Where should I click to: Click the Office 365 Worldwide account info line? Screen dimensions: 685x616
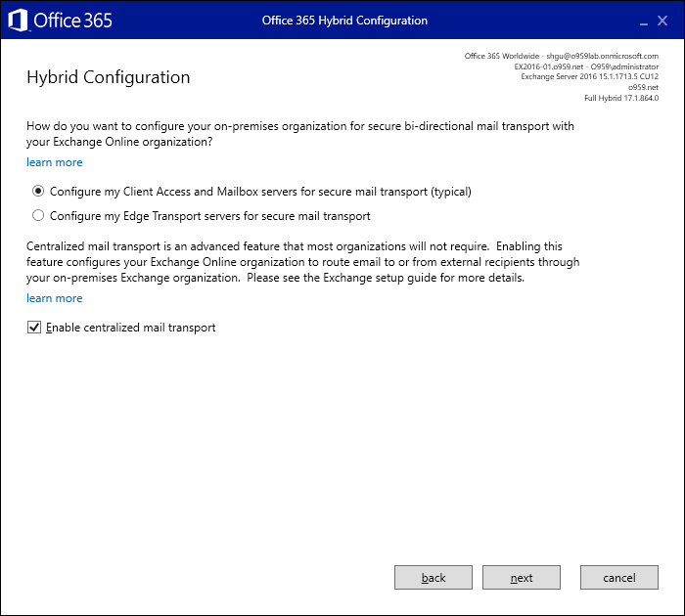[x=562, y=56]
